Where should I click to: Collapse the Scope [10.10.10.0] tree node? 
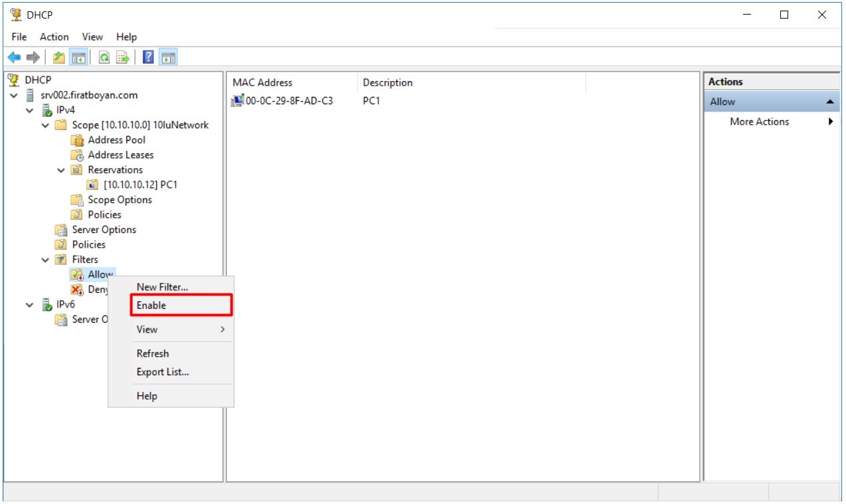(45, 125)
